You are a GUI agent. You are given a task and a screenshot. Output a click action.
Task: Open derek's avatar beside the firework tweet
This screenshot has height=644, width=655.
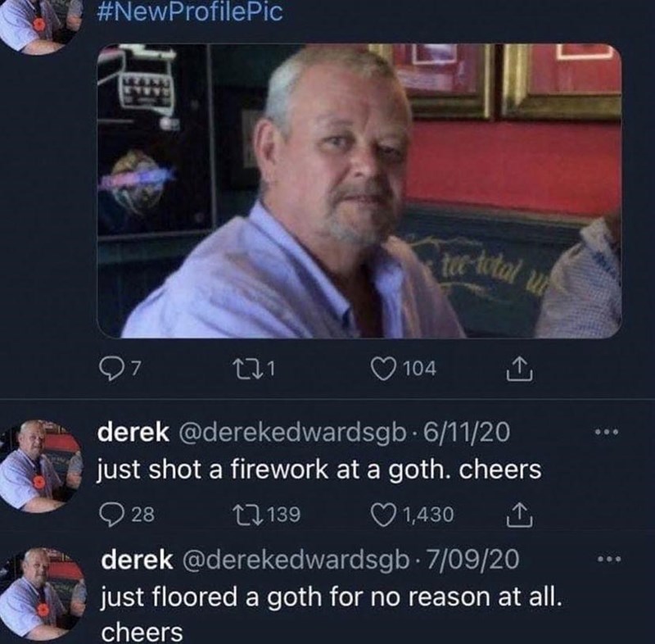click(x=42, y=466)
